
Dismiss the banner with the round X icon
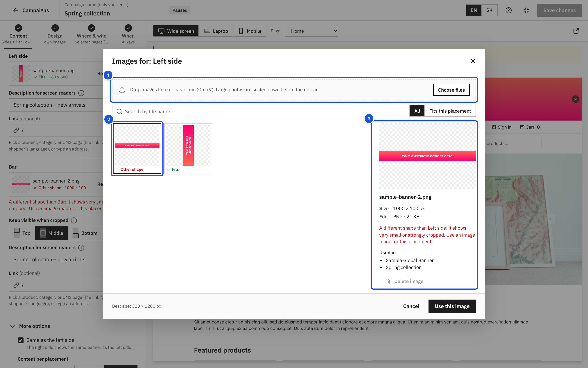[575, 99]
